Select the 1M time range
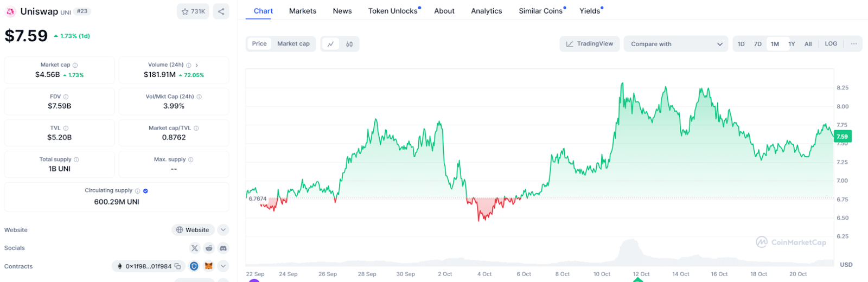 click(775, 44)
